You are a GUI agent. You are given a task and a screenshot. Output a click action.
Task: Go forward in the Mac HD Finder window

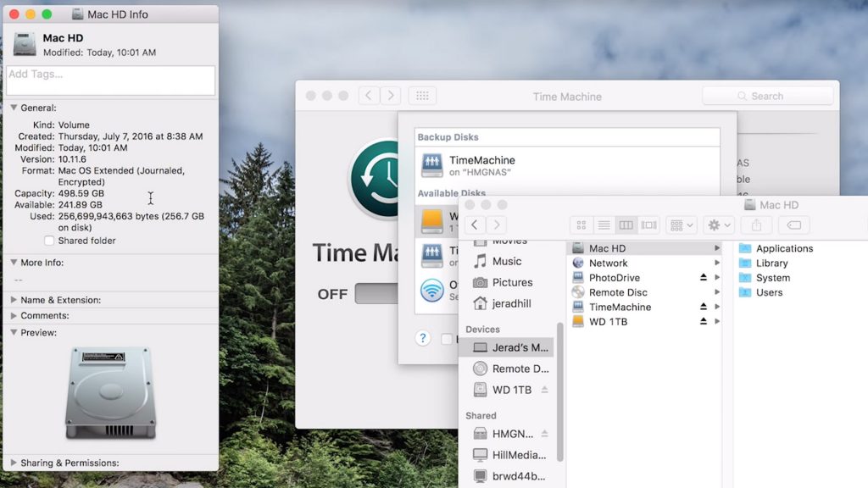(x=497, y=225)
